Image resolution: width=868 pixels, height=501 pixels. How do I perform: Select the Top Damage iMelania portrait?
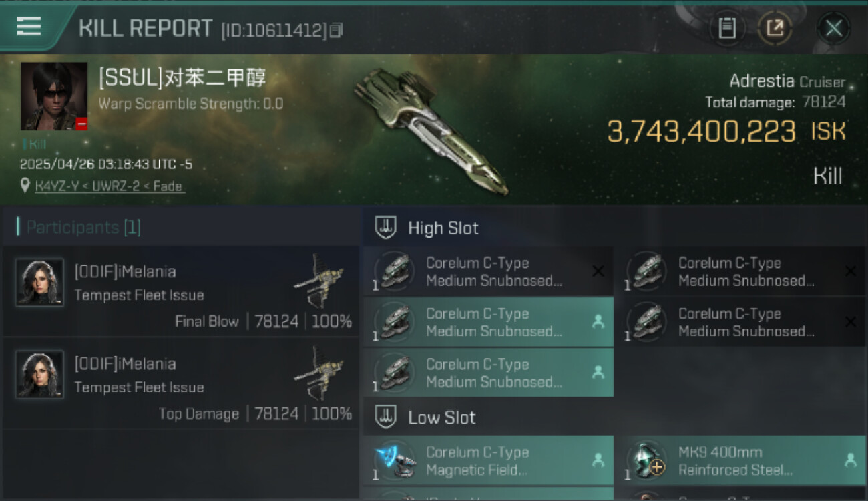pyautogui.click(x=39, y=375)
